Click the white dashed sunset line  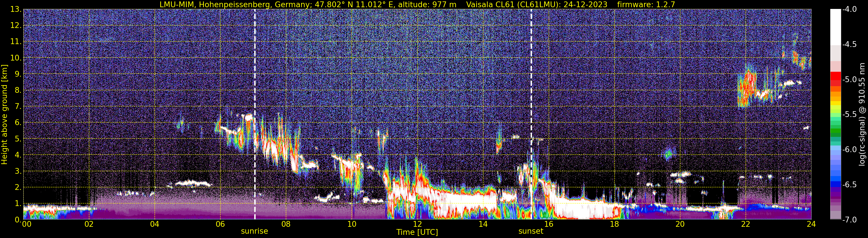531,114
